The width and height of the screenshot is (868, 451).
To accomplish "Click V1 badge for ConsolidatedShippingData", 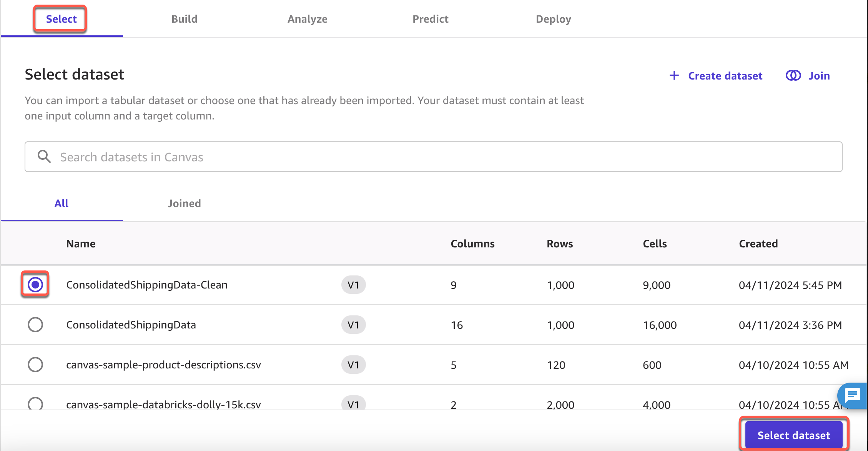I will tap(353, 325).
